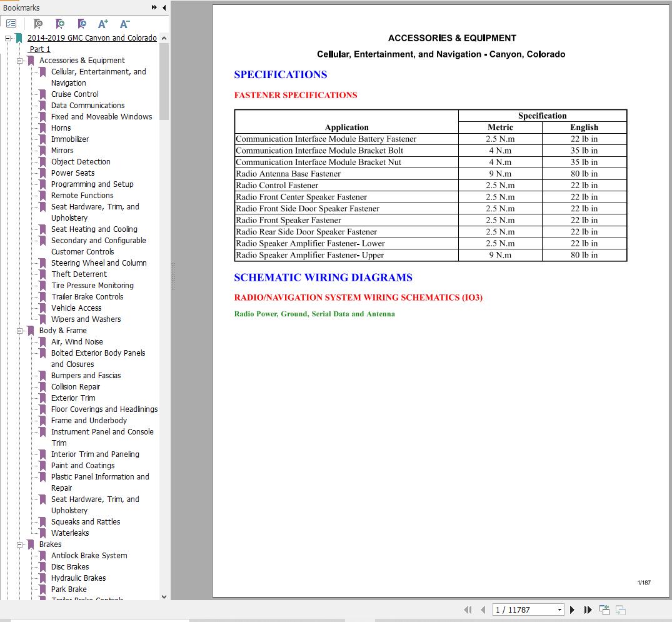
Task: Select the Object Detection bookmark
Action: pos(81,162)
